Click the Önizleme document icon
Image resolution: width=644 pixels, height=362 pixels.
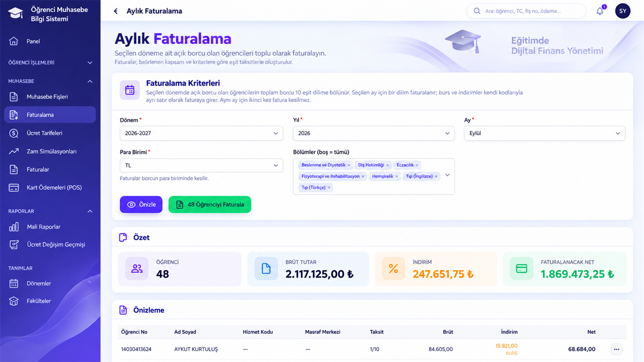(123, 310)
